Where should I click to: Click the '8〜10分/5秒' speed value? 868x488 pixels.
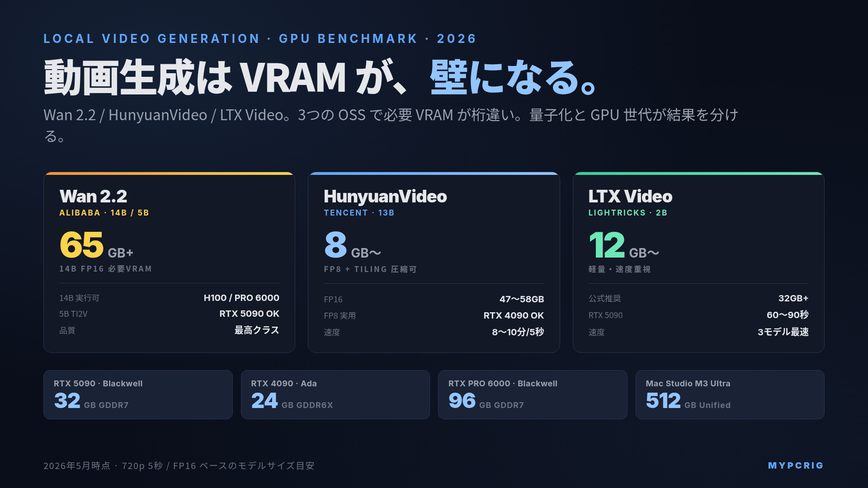pos(518,332)
